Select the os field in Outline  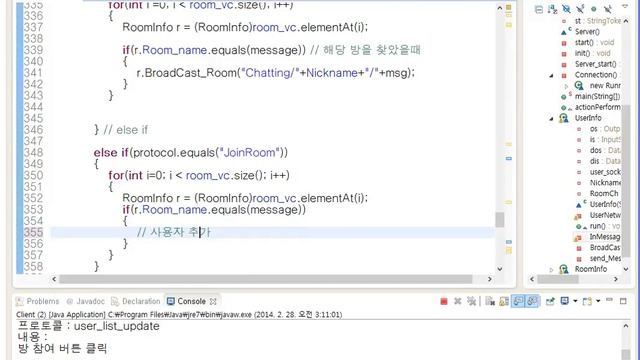(x=605, y=129)
